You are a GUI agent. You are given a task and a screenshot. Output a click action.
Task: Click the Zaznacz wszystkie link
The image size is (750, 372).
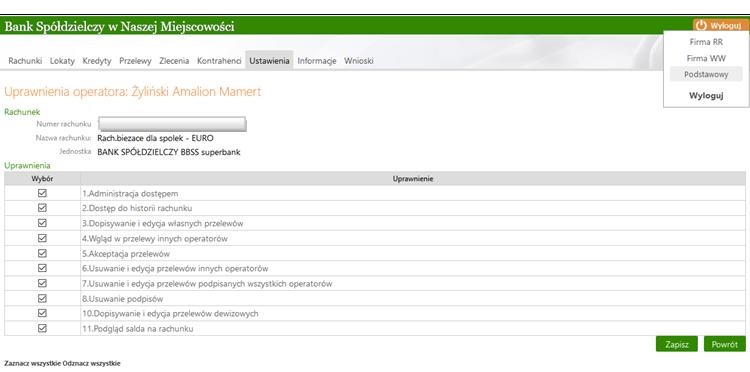tap(32, 363)
